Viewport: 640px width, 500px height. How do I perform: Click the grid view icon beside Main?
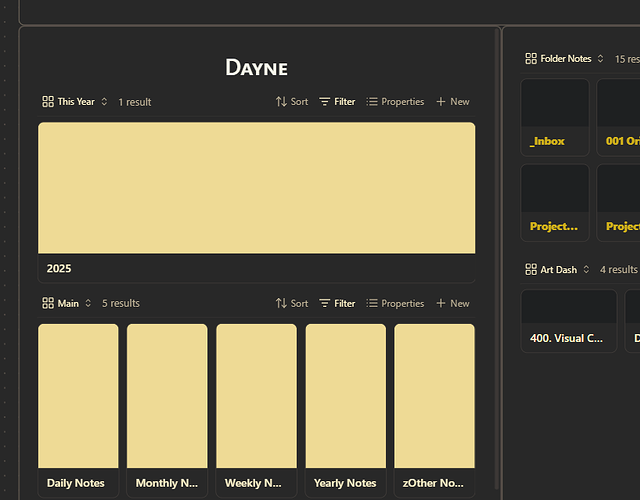pos(48,303)
